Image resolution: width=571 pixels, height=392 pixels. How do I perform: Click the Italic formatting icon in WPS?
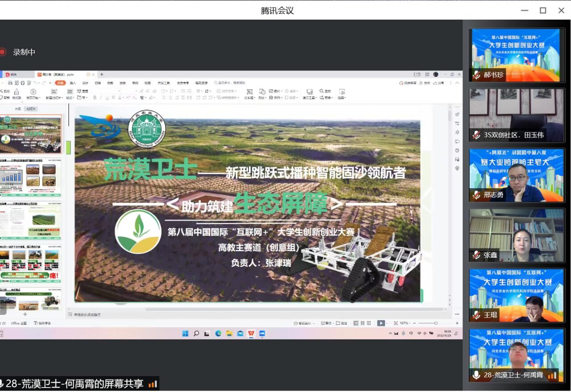(101, 98)
